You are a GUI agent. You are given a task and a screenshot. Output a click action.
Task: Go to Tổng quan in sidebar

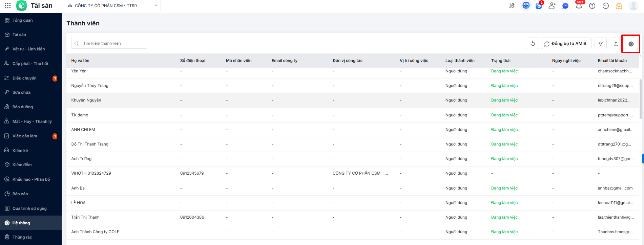pyautogui.click(x=23, y=20)
